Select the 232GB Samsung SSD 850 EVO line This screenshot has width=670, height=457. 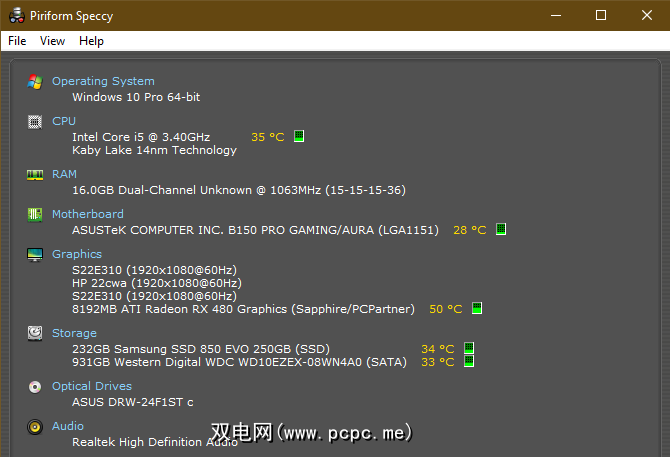(201, 349)
